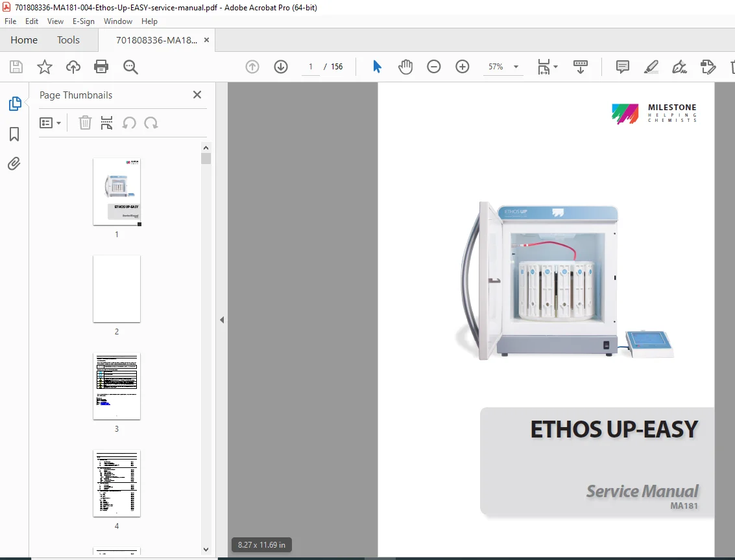Click the stamp tool icon

708,67
